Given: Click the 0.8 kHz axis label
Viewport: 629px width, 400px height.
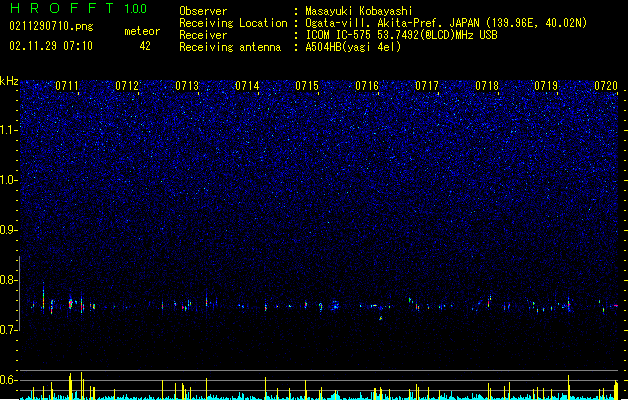Looking at the screenshot, I should (x=8, y=280).
